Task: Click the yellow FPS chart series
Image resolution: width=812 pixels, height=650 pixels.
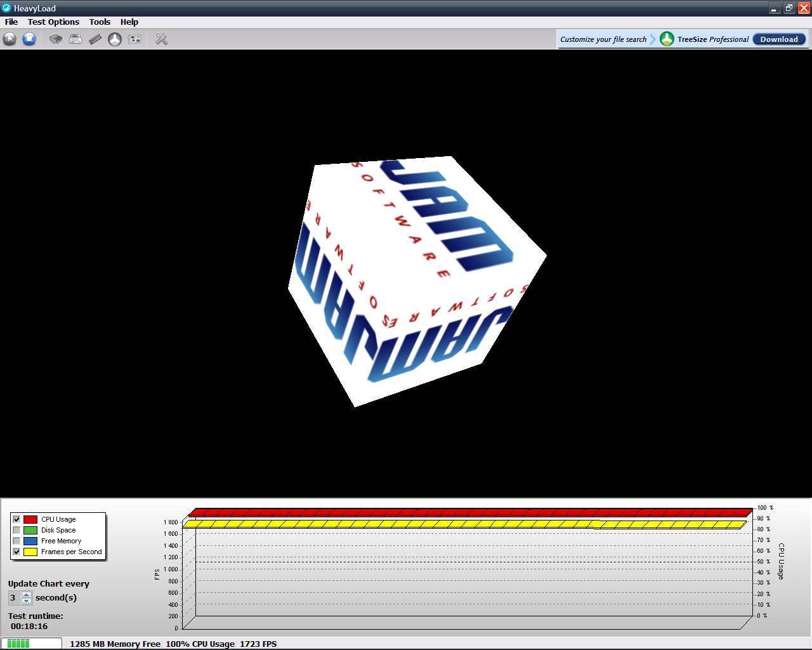Action: tap(464, 524)
